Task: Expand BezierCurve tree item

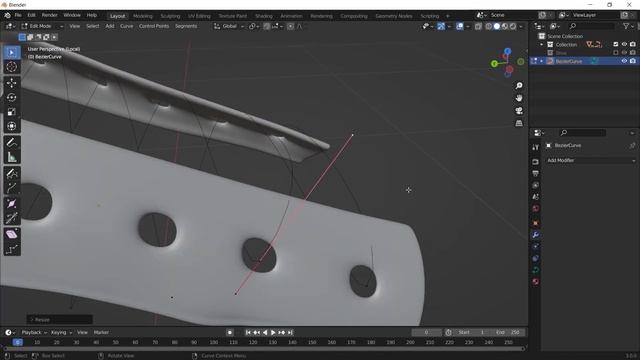Action: 542,61
